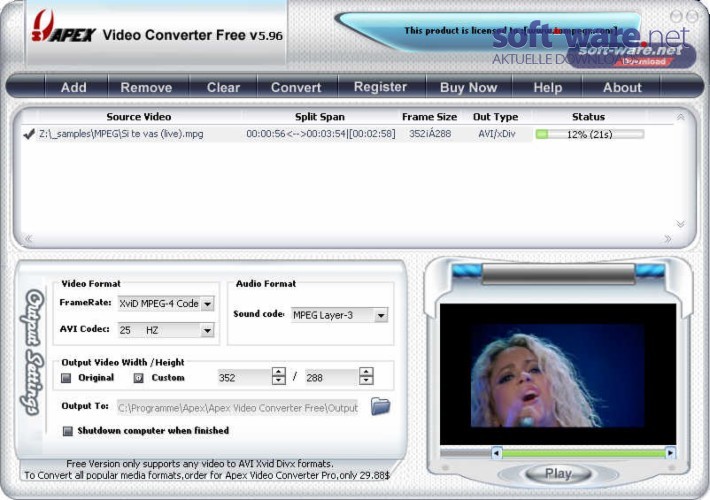Click the green preview seek bar

click(584, 453)
